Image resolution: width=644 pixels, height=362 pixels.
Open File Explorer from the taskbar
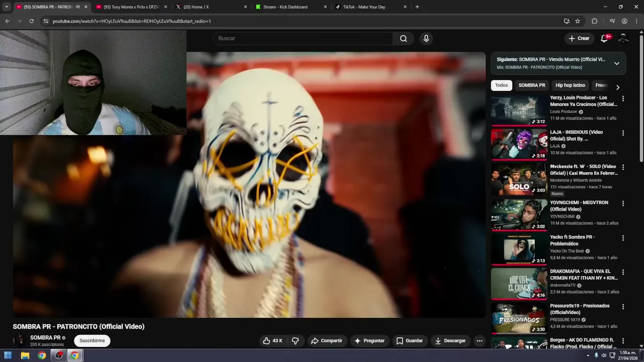click(25, 355)
